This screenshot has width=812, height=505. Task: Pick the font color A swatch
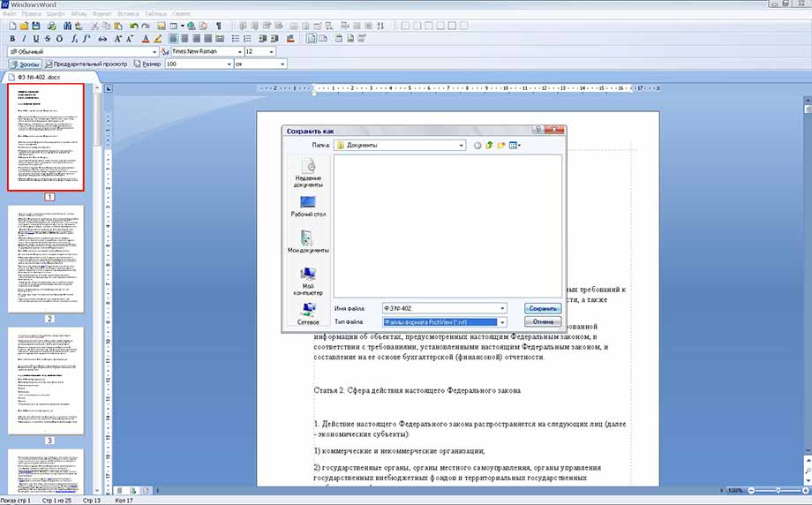coord(146,39)
